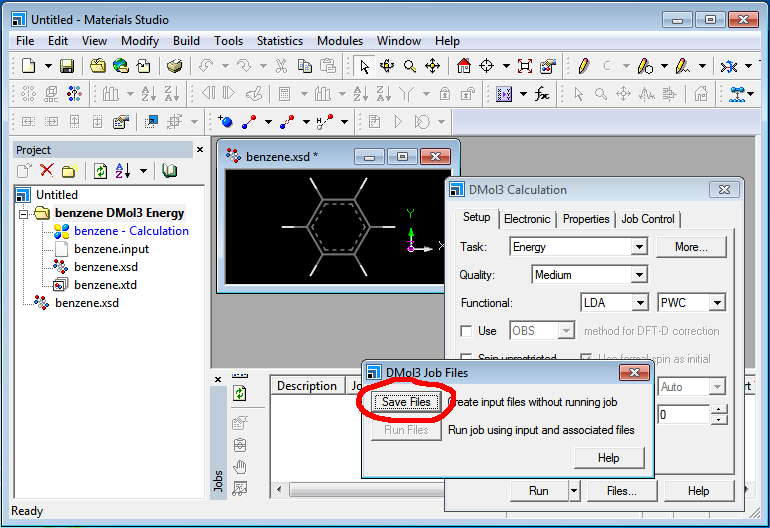Viewport: 770px width, 528px height.
Task: Click the red Delete X in Project panel
Action: click(47, 171)
